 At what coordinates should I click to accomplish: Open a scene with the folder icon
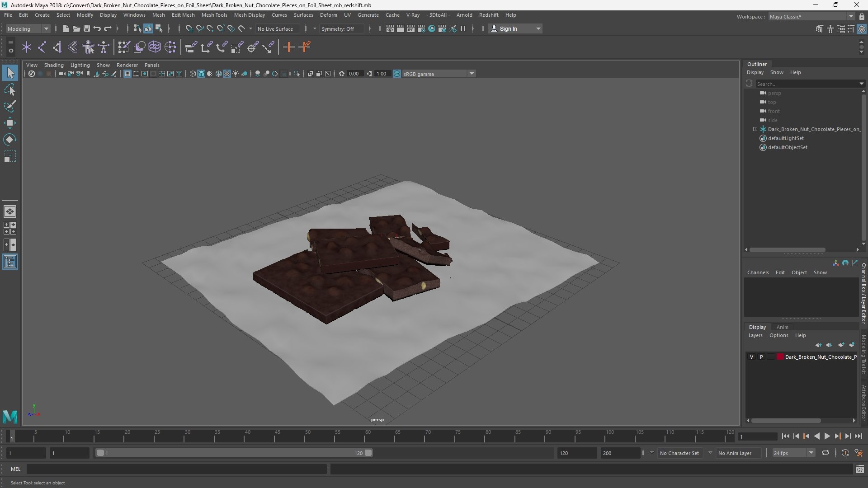pyautogui.click(x=76, y=28)
